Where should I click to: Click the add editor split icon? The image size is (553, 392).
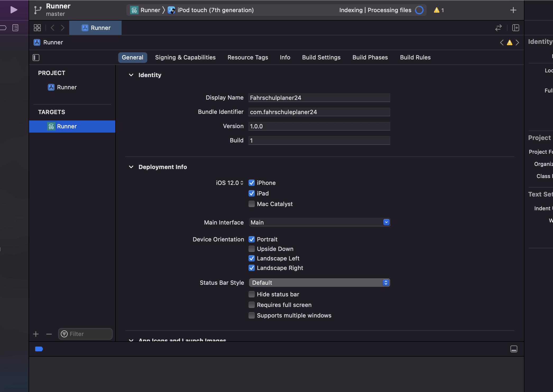(x=515, y=28)
